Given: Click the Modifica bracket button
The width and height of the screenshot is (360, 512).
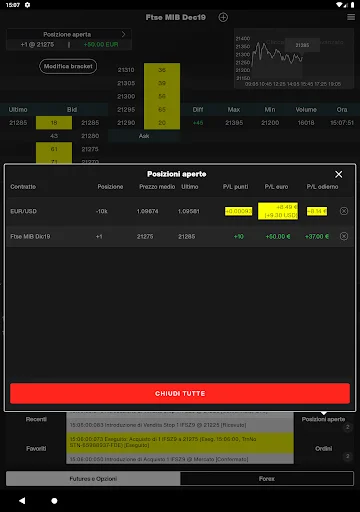Looking at the screenshot, I should coord(68,66).
